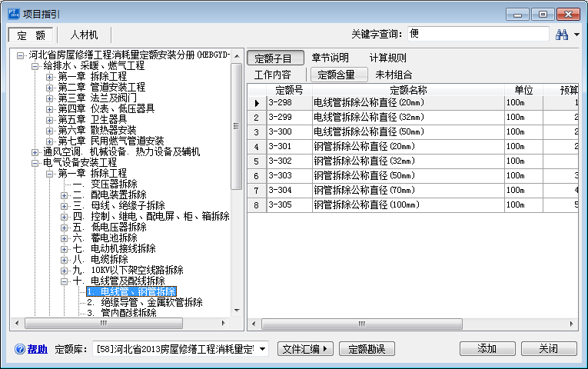Click tree vertical scrollbar up arrow
Image resolution: width=588 pixels, height=369 pixels.
pos(237,56)
